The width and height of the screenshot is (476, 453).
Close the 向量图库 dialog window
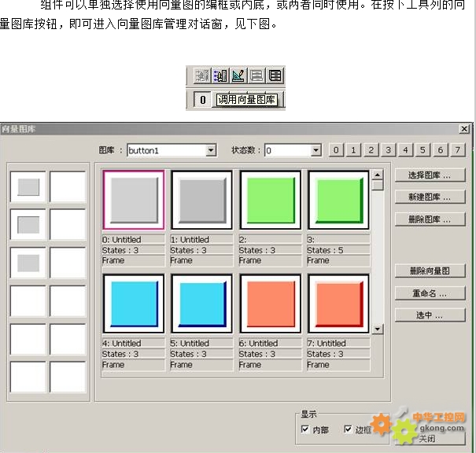[x=464, y=129]
